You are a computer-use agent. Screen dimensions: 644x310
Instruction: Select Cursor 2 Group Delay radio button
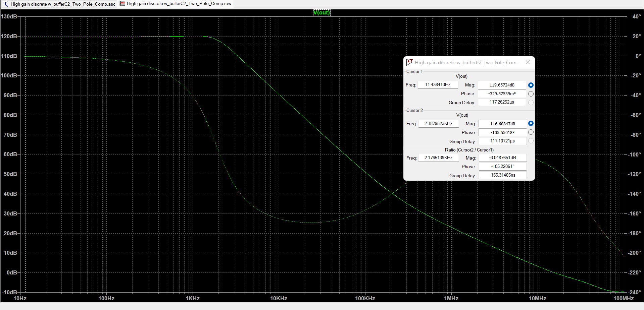click(531, 141)
